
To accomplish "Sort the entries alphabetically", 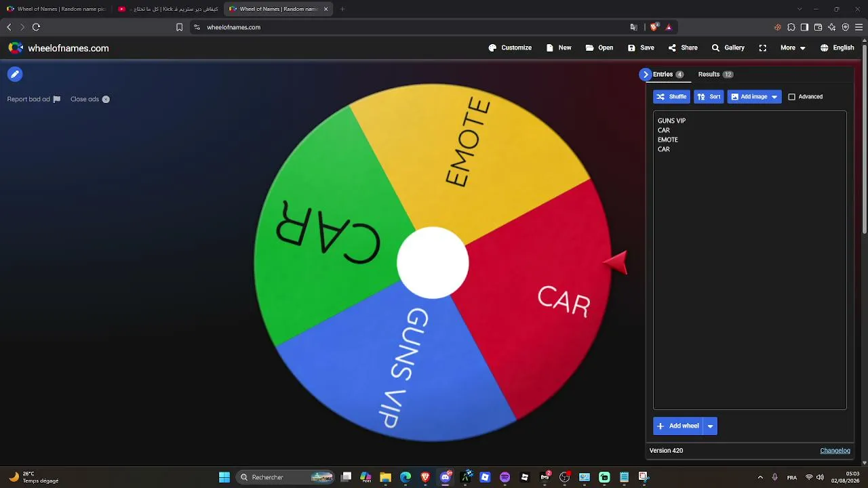I will click(709, 97).
